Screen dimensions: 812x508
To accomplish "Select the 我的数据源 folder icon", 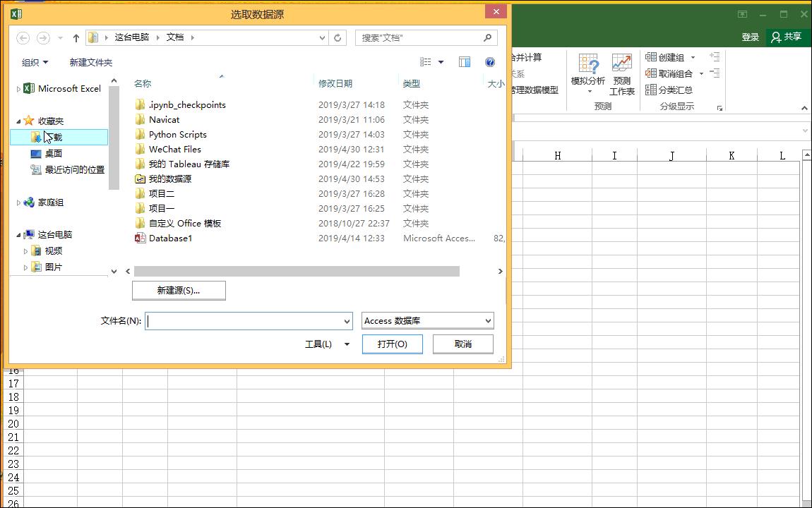I will [140, 179].
